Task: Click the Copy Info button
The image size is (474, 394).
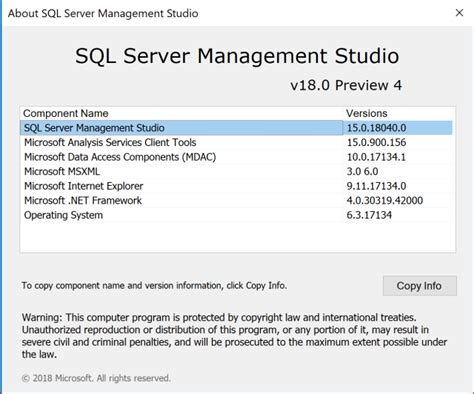Action: 420,286
